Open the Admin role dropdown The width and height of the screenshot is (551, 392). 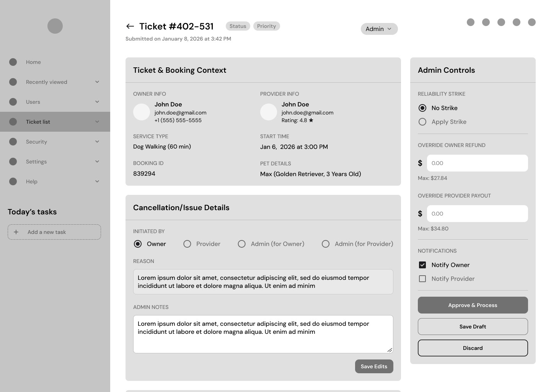pyautogui.click(x=379, y=29)
